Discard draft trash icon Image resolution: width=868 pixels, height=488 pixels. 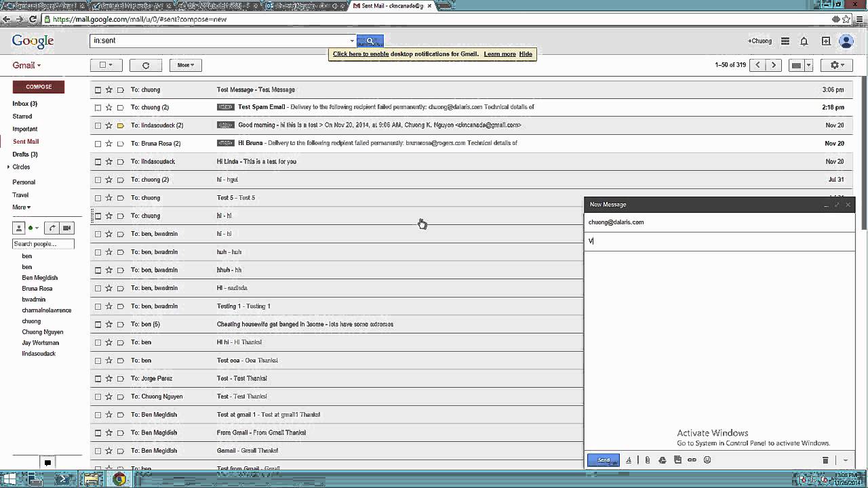825,460
